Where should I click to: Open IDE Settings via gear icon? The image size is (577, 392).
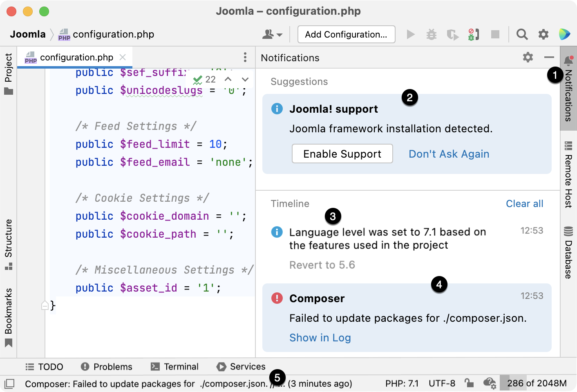point(543,34)
